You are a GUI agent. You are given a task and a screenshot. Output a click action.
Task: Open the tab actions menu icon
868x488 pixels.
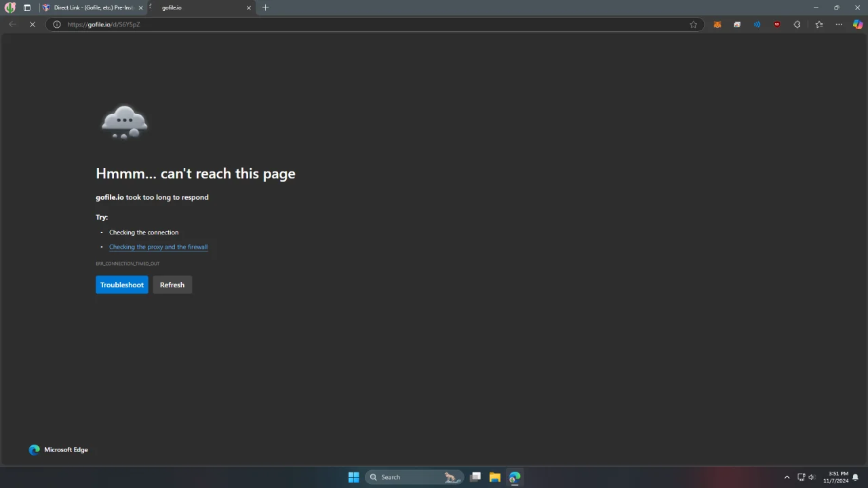(27, 7)
